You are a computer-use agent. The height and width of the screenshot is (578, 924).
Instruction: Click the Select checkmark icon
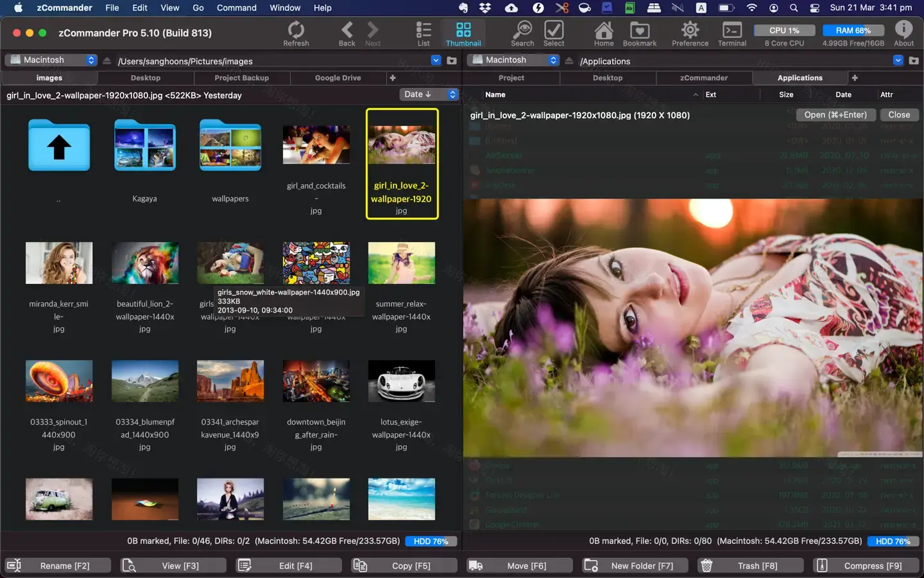553,30
